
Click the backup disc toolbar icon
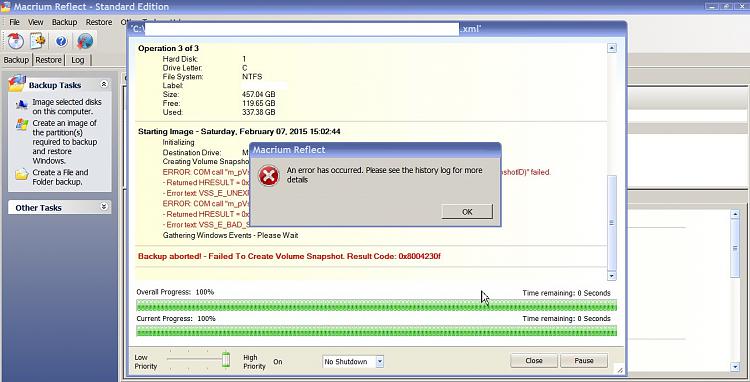(x=15, y=41)
